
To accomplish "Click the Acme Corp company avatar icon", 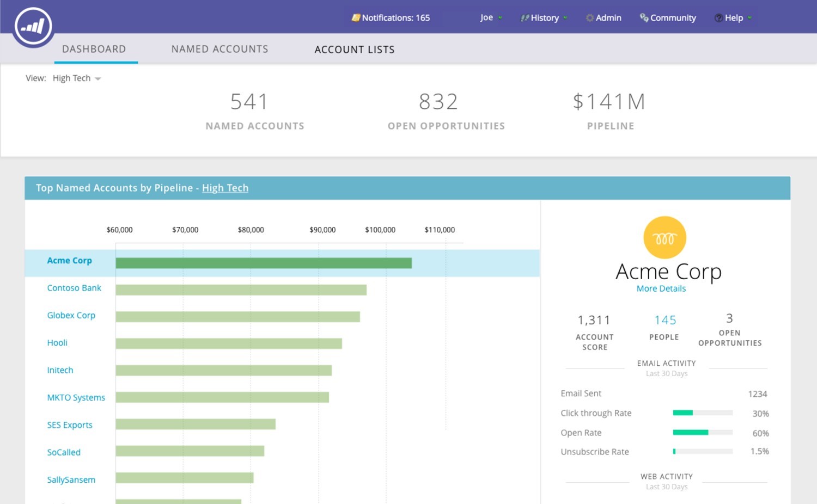I will coord(664,237).
